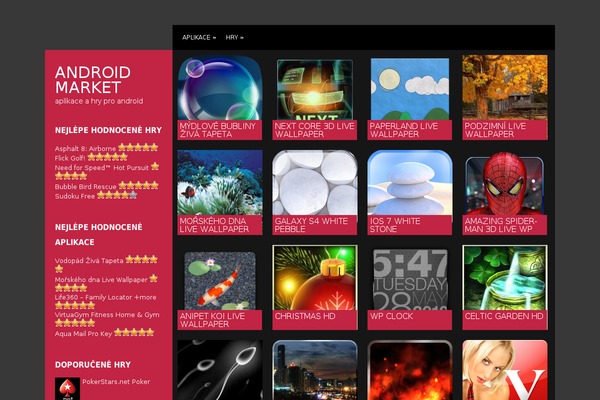Open the Podzimní autumn tree icon
The image size is (600, 400).
tap(505, 87)
